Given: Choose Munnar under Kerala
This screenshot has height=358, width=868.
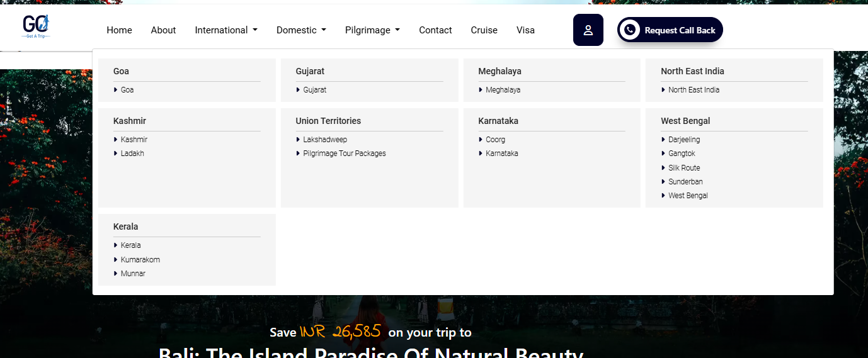Looking at the screenshot, I should point(133,274).
